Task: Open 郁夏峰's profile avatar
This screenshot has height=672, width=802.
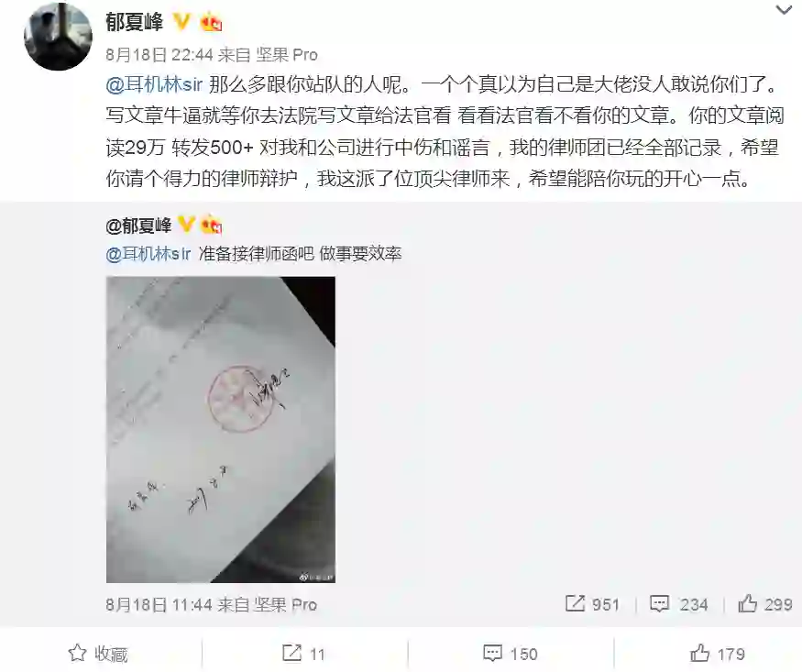Action: click(58, 37)
